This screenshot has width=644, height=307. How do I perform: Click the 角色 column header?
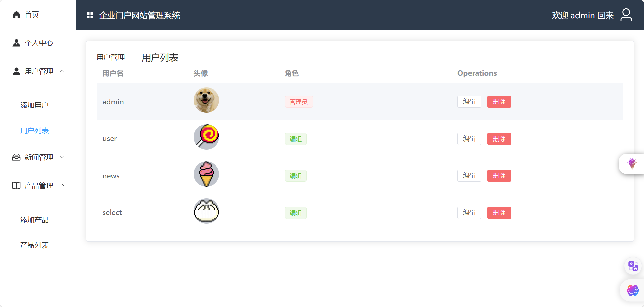pyautogui.click(x=292, y=73)
